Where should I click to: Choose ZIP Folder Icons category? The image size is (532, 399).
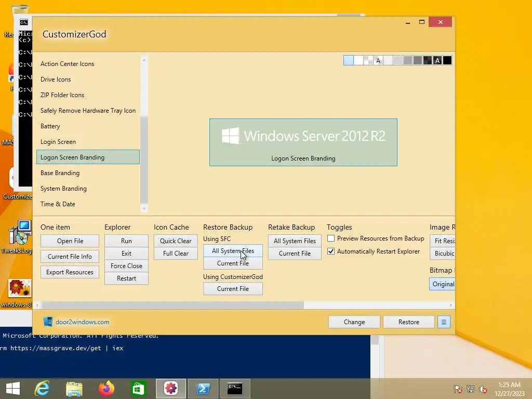tap(88, 95)
